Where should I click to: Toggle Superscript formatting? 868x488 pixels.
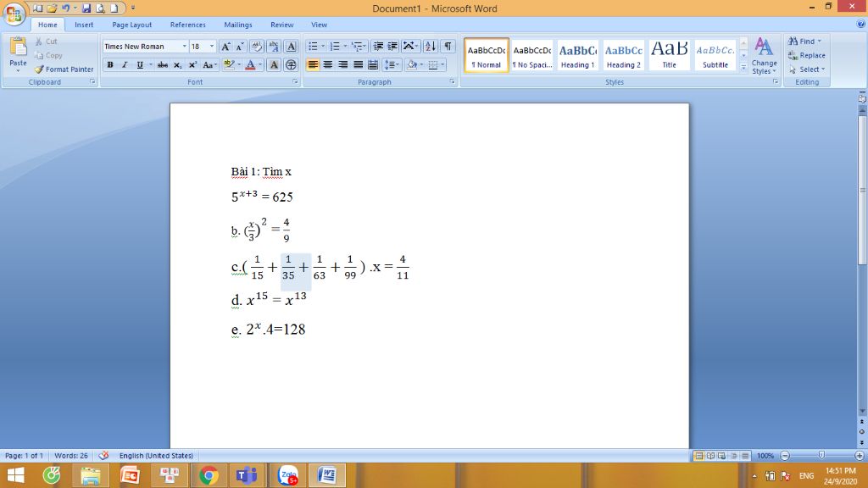pos(192,64)
